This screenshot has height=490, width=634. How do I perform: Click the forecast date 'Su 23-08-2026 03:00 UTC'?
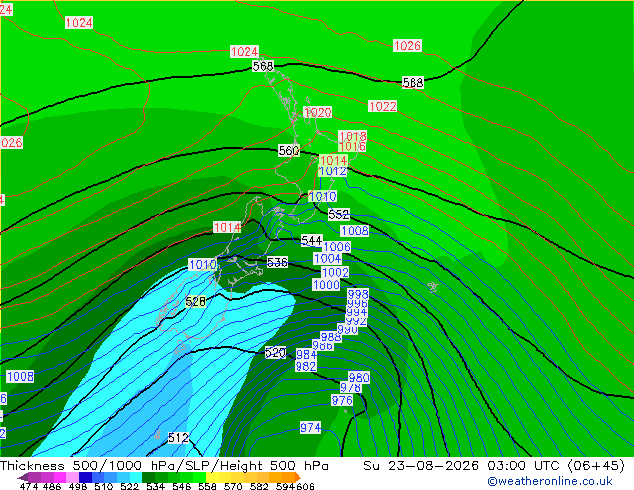point(463,466)
